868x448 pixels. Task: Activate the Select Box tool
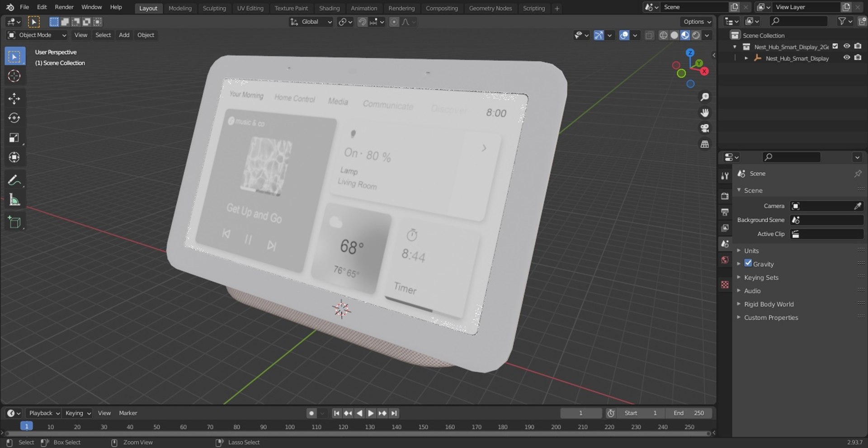tap(14, 57)
